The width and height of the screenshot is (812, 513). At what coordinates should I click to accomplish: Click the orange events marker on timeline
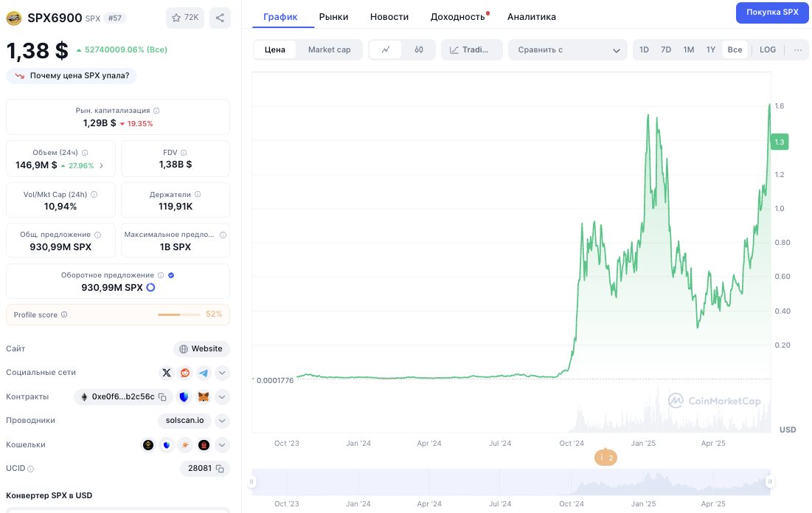coord(606,458)
